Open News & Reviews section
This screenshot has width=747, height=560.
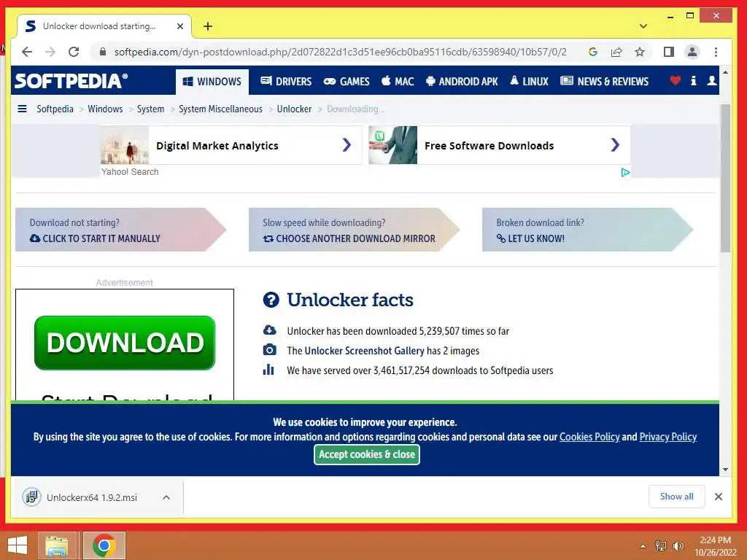(x=605, y=82)
